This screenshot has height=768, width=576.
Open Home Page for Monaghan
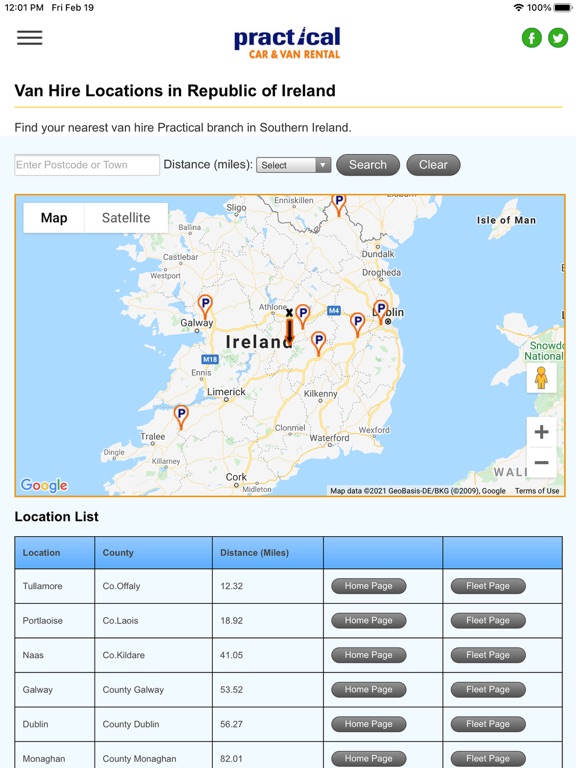click(368, 758)
